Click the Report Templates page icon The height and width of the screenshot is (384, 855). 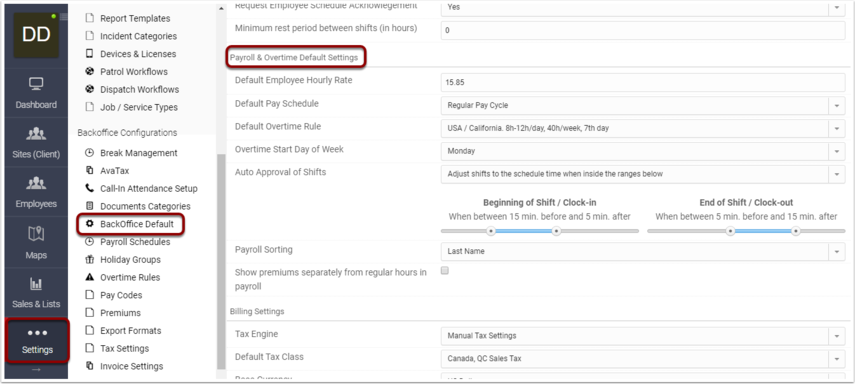(89, 19)
